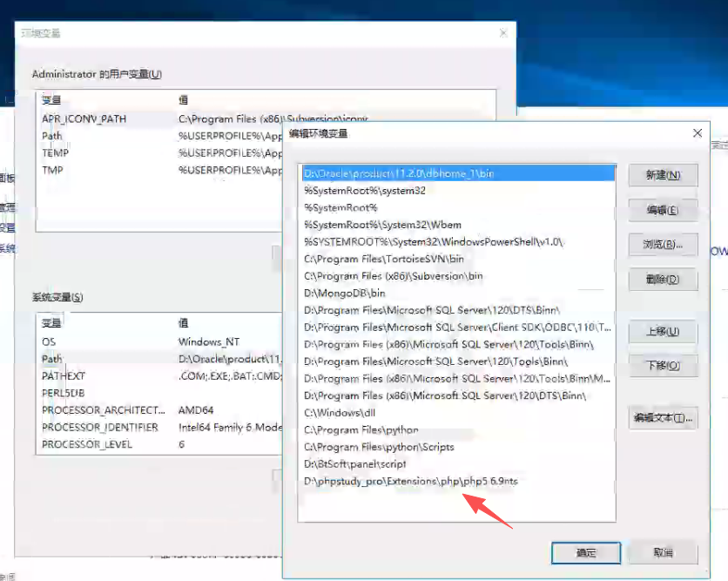Move entry up with 上移(U)

click(x=663, y=332)
